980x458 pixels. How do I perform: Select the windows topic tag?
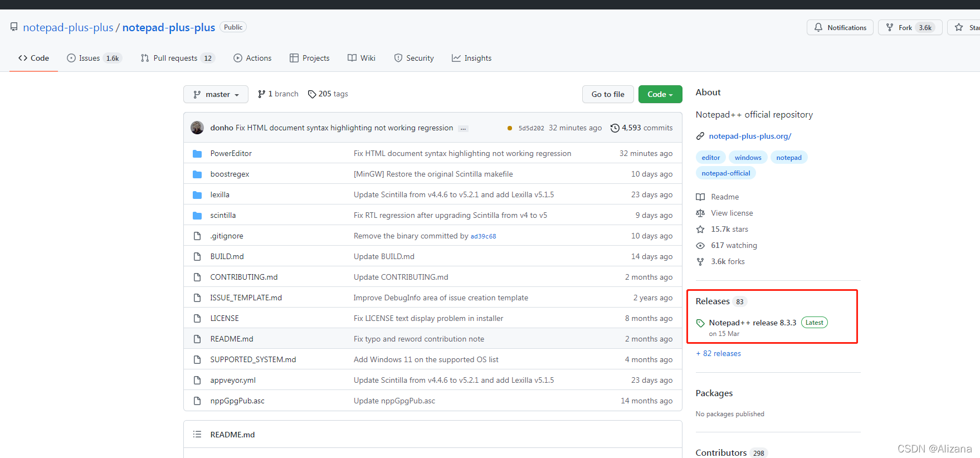tap(748, 158)
